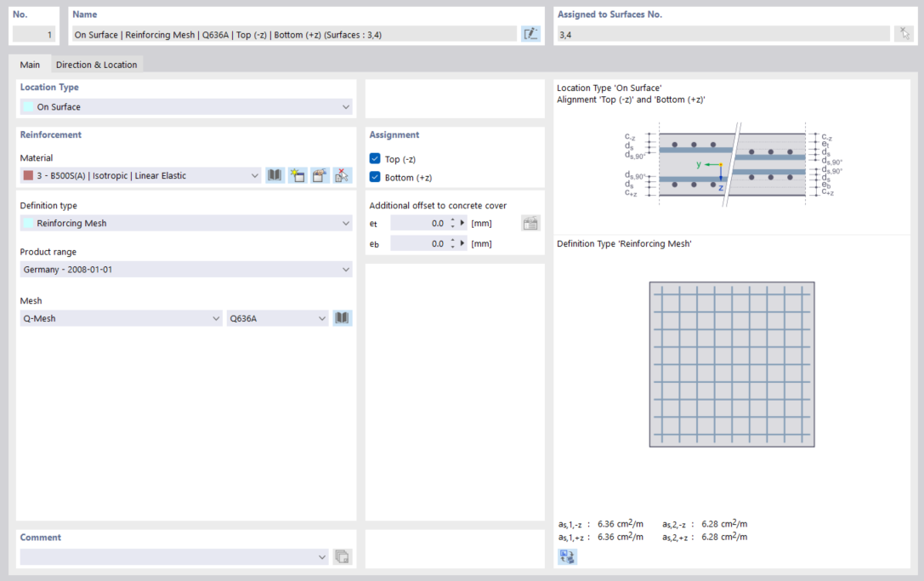This screenshot has height=581, width=924.
Task: Click the delete material icon with red X
Action: pos(342,175)
